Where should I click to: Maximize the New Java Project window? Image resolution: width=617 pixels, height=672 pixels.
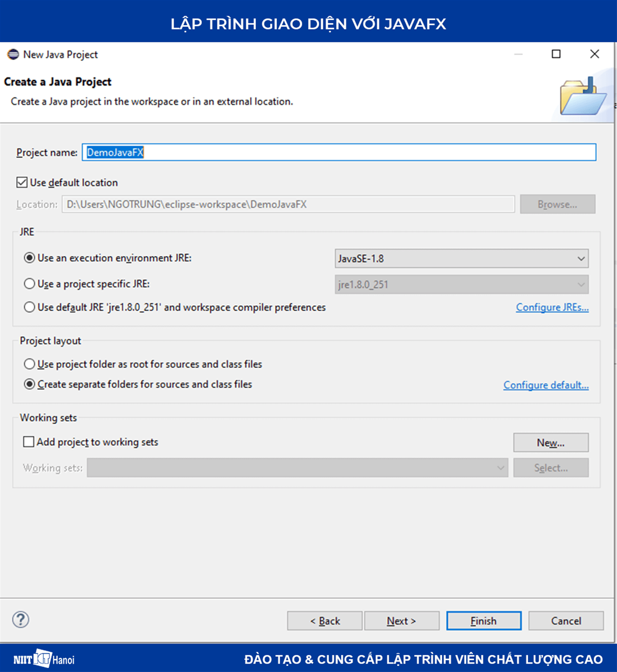[556, 54]
